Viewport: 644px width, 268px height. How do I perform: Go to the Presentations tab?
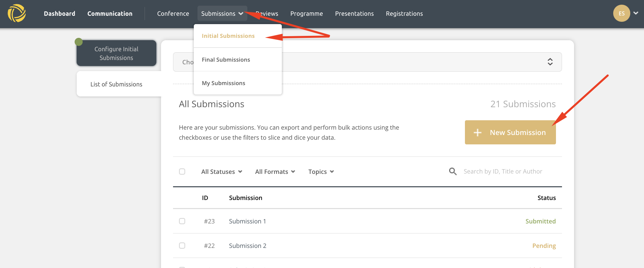tap(354, 13)
